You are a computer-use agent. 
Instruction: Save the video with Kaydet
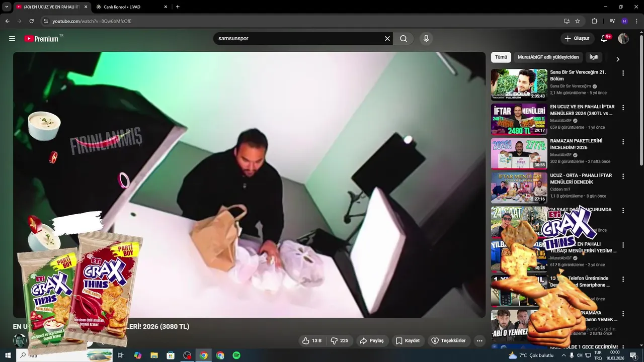click(408, 341)
